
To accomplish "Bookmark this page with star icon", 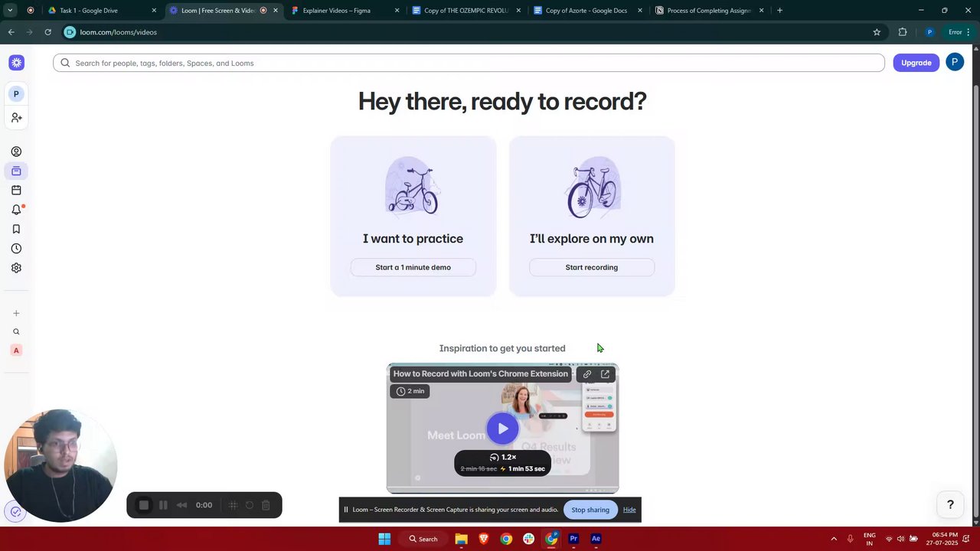I will (x=877, y=32).
